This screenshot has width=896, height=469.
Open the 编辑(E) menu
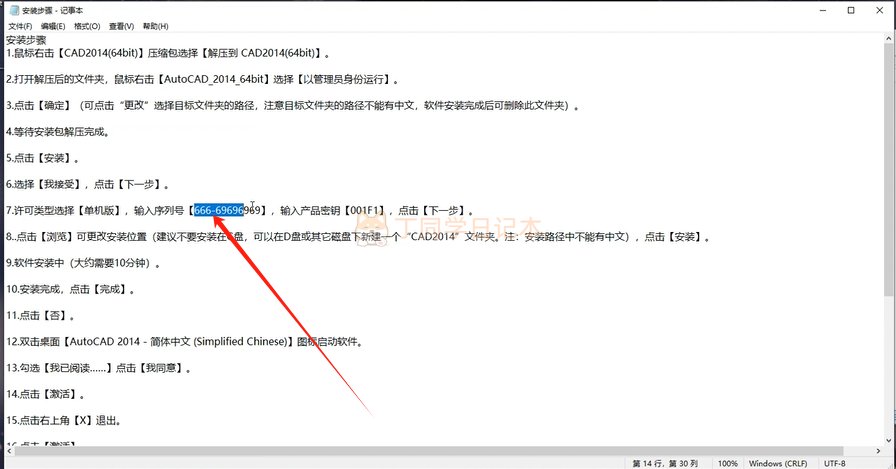tap(53, 26)
